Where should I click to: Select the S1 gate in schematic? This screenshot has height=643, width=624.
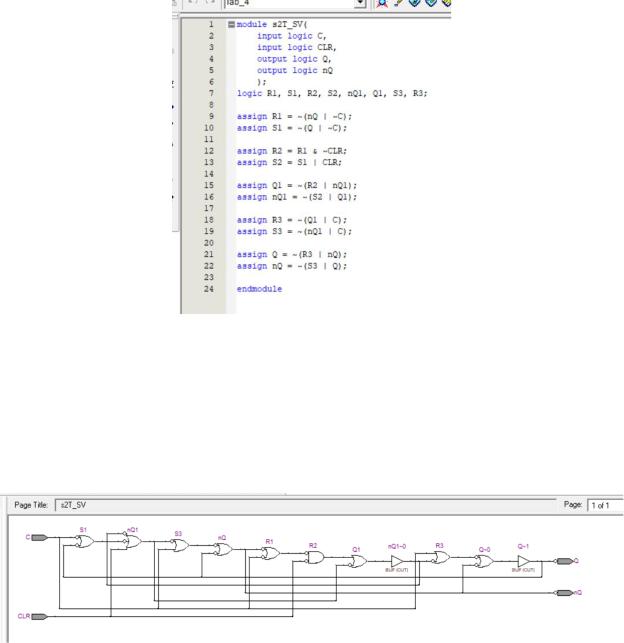click(85, 542)
